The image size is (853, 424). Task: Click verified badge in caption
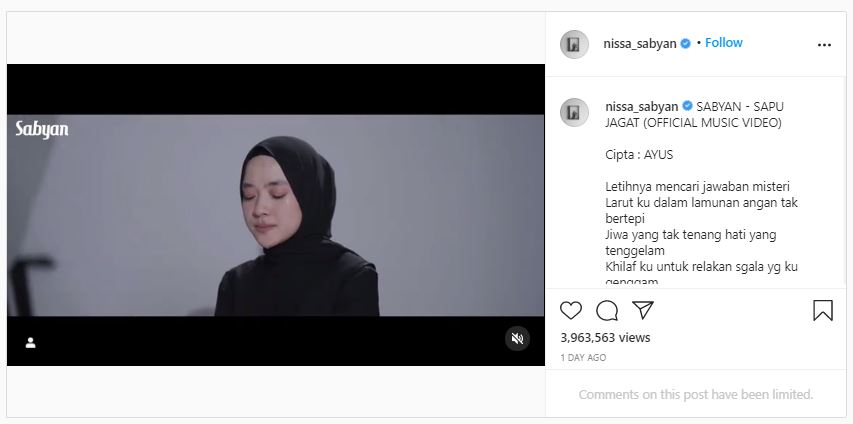point(687,106)
